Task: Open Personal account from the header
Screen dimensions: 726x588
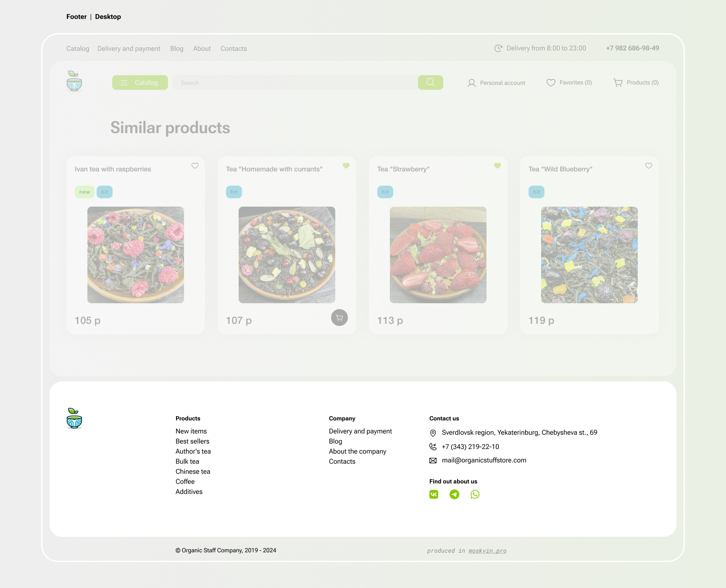Action: pyautogui.click(x=497, y=83)
